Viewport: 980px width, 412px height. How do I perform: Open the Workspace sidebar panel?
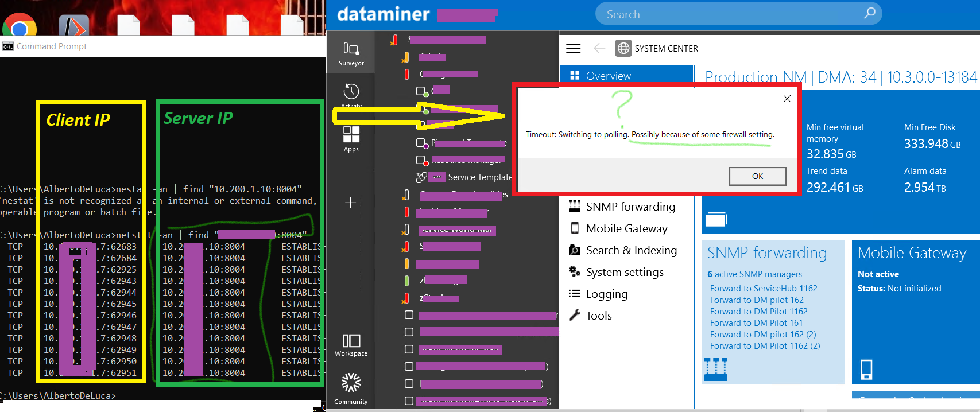351,345
